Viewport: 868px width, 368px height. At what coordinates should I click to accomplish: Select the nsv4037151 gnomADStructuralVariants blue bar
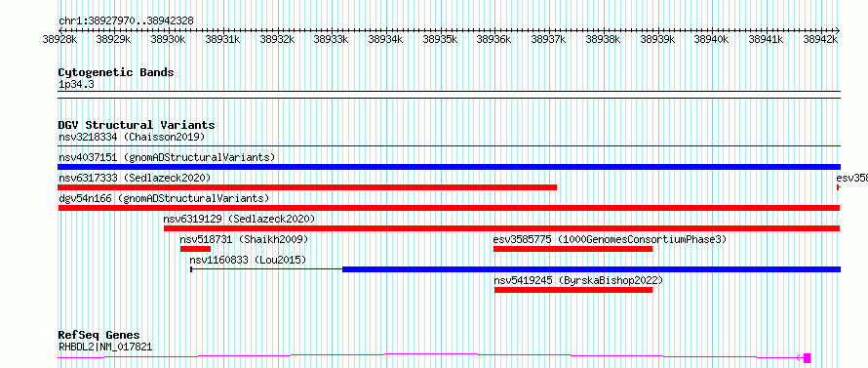pyautogui.click(x=450, y=167)
